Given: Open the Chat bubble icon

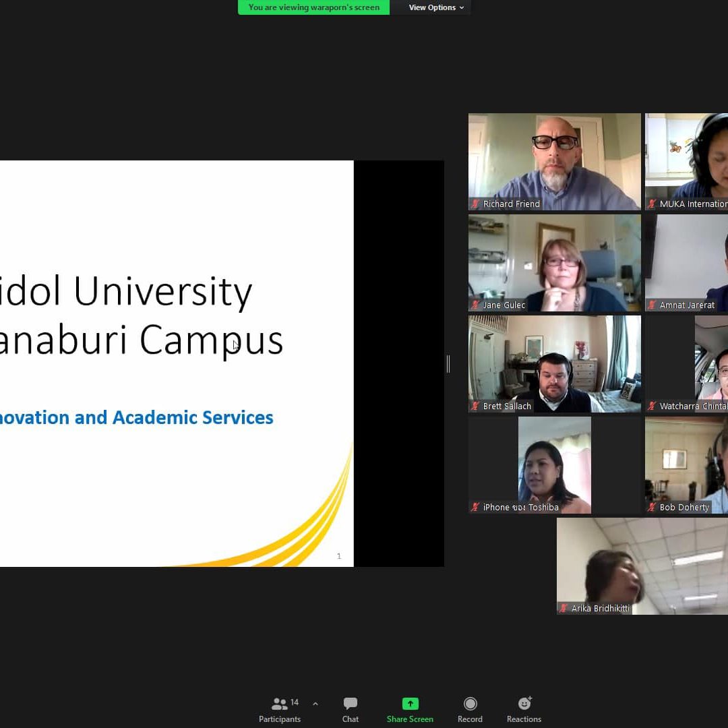Looking at the screenshot, I should point(350,704).
